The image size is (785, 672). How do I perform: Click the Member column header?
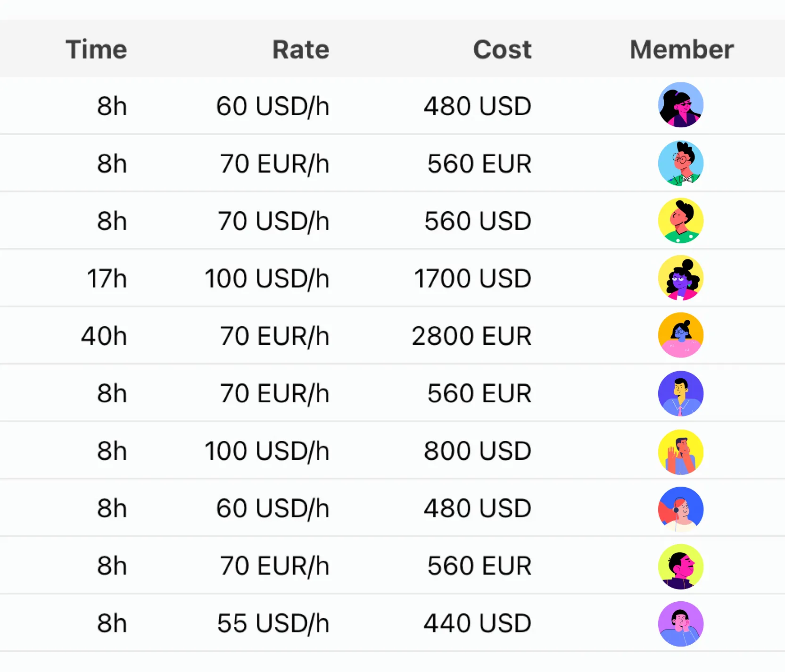click(x=681, y=50)
